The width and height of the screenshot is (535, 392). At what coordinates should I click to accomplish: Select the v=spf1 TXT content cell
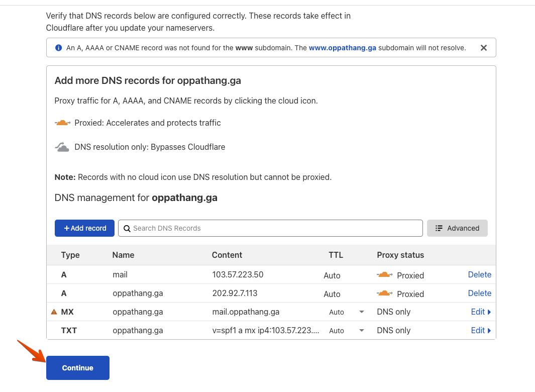[265, 330]
